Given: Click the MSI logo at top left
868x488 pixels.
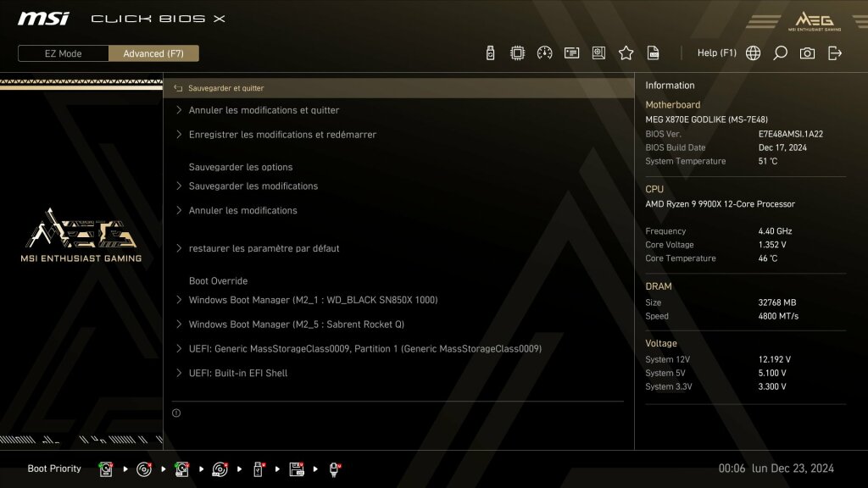Looking at the screenshot, I should coord(43,19).
